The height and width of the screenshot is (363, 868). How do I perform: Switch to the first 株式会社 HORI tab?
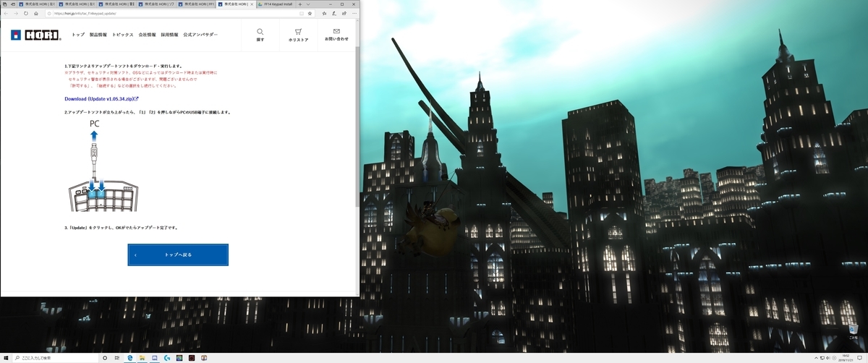click(38, 4)
